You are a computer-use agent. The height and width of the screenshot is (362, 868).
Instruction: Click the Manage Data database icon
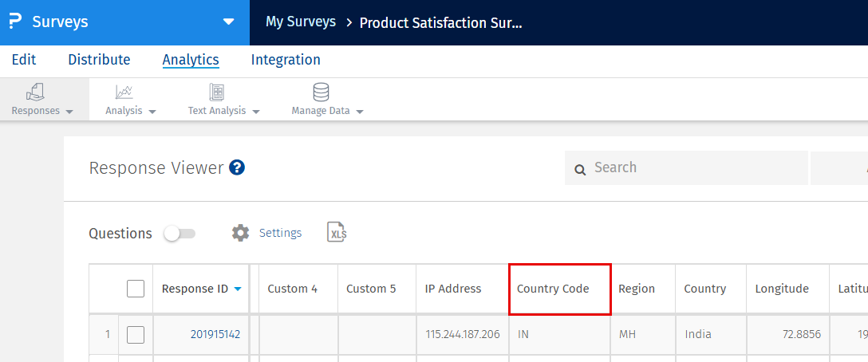coord(321,92)
